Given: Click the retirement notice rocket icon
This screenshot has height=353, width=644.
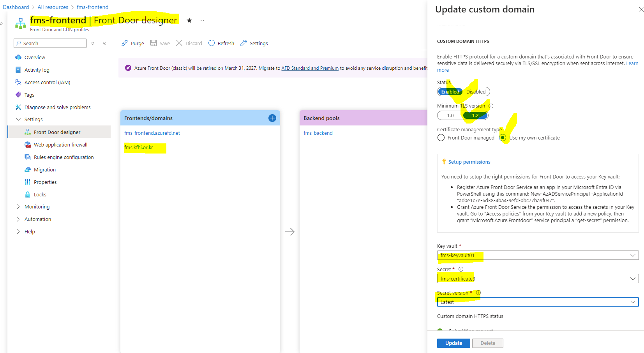Looking at the screenshot, I should (x=128, y=68).
